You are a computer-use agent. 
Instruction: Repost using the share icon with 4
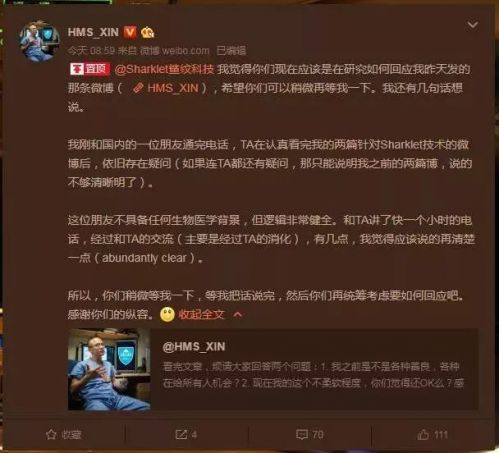click(186, 435)
